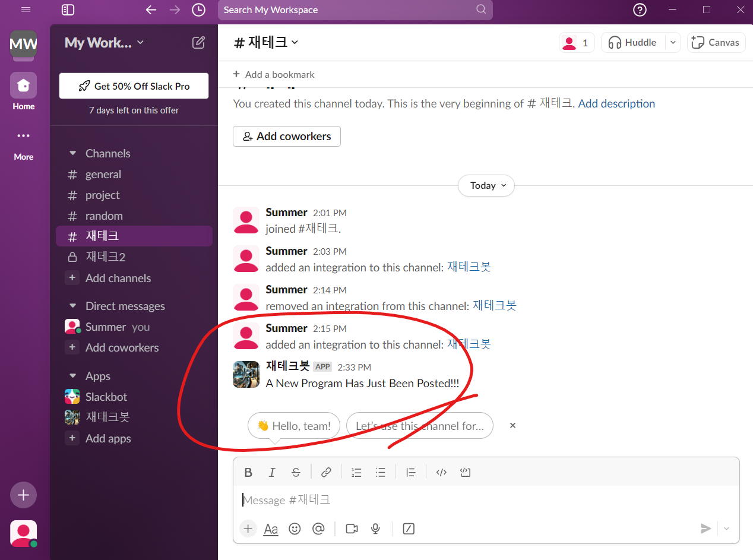Image resolution: width=753 pixels, height=560 pixels.
Task: Open the general channel
Action: tap(134, 174)
